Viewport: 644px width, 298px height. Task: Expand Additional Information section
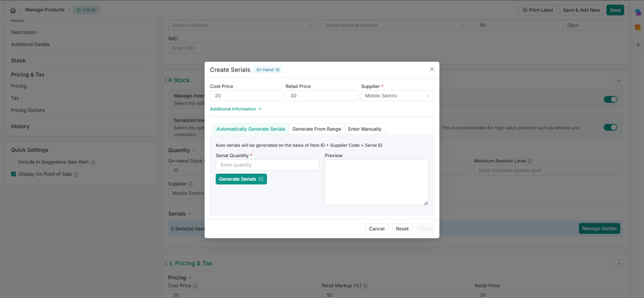point(236,109)
